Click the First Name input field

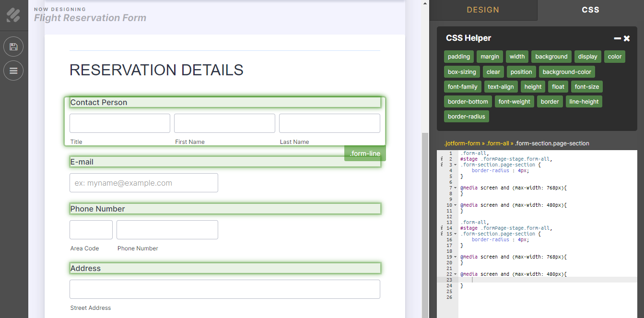224,123
